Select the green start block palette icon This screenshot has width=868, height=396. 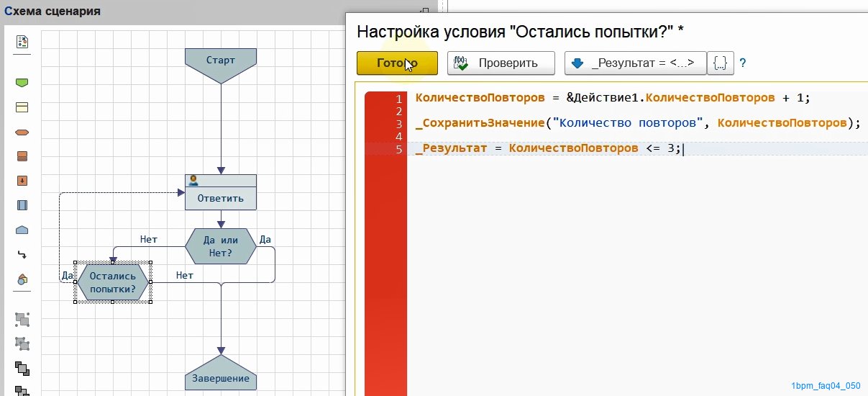[x=22, y=84]
